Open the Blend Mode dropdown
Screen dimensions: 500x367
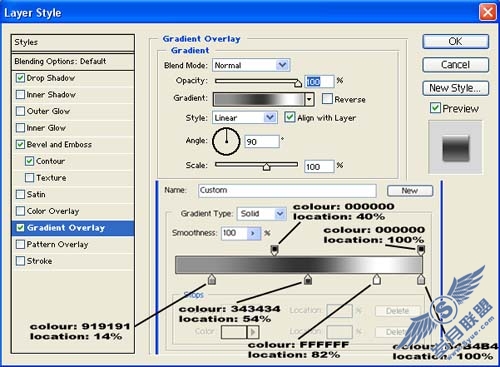(251, 65)
